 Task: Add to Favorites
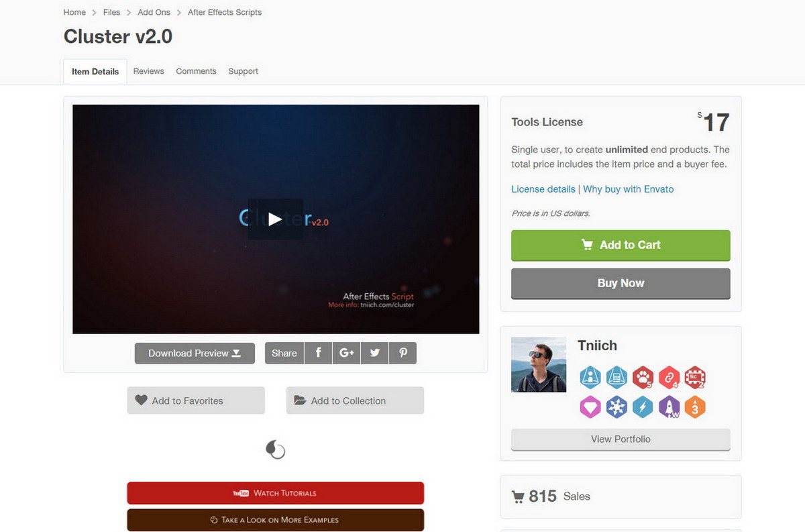(x=196, y=401)
